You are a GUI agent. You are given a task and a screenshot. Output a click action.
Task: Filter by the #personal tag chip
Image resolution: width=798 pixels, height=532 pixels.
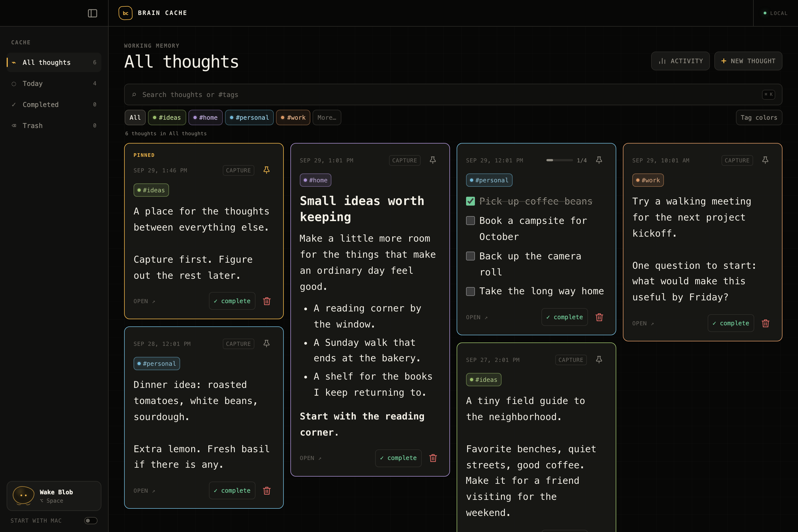coord(249,117)
